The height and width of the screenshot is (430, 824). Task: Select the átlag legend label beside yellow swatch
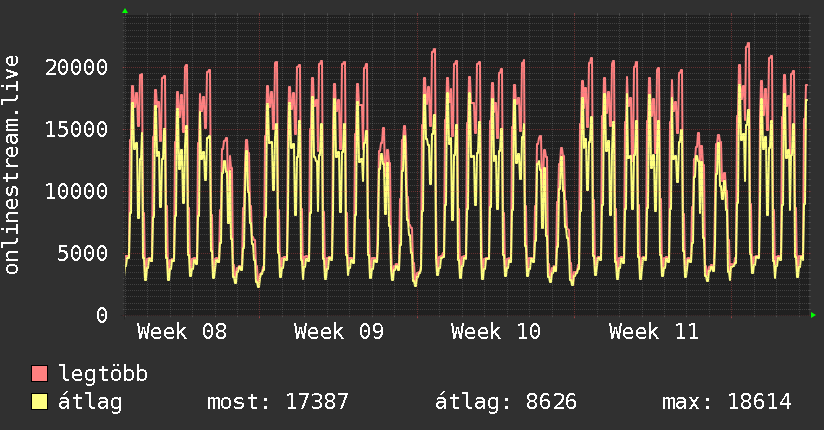[90, 402]
